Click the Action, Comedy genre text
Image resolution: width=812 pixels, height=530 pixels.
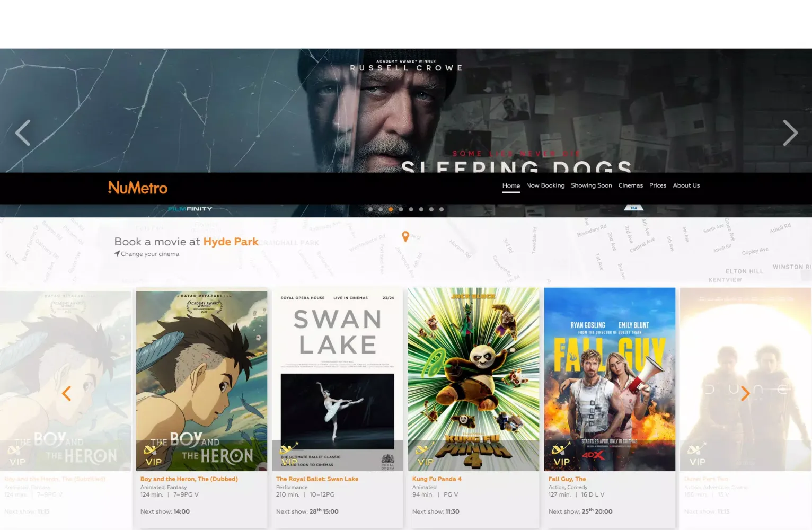(568, 487)
